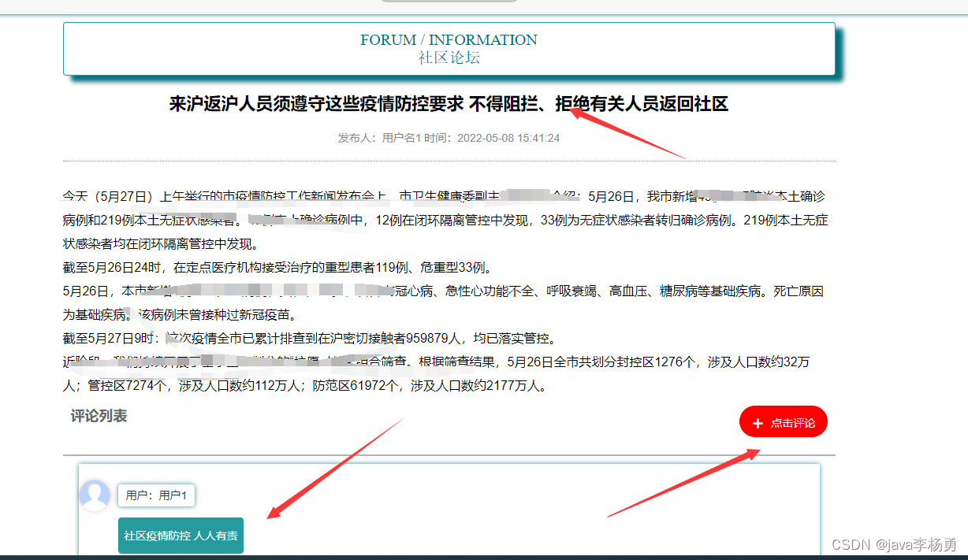This screenshot has height=560, width=968.
Task: Click the CSDN @java李杨勇 watermark
Action: point(894,544)
